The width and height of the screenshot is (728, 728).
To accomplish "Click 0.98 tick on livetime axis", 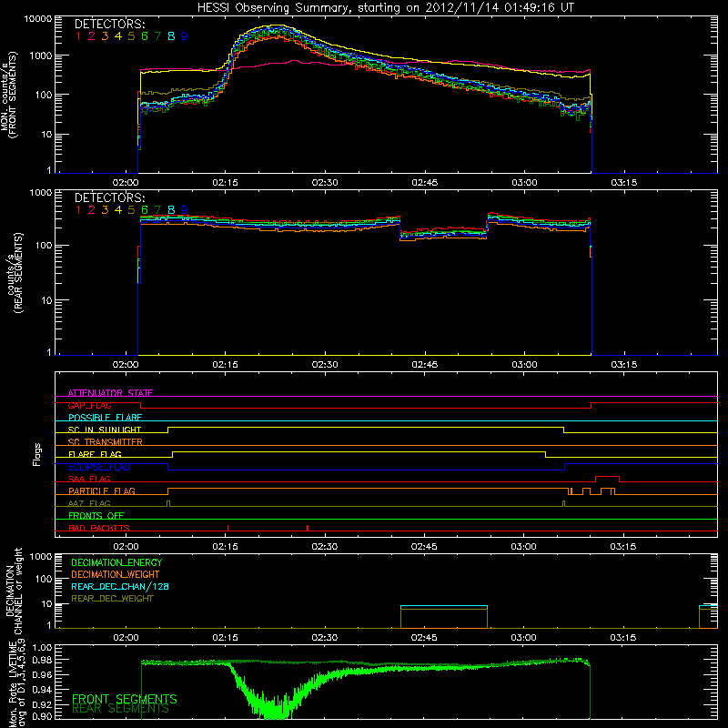I will 42,660.
